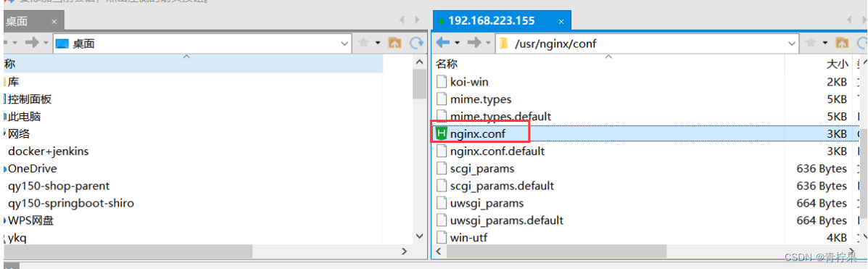Close the 桌面 tab
Viewport: 868px width, 269px height.
[x=54, y=22]
